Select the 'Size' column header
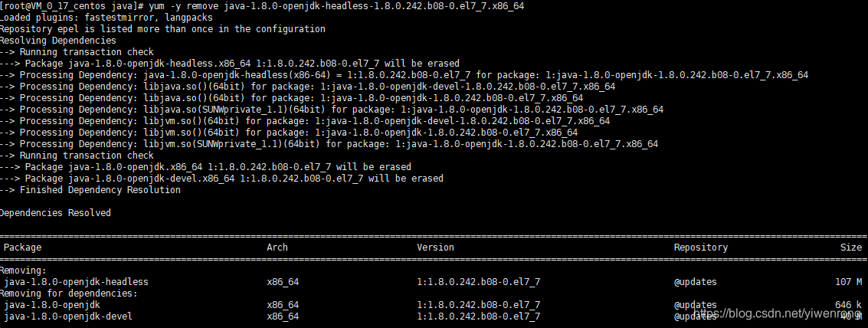868x328 pixels. pos(851,248)
